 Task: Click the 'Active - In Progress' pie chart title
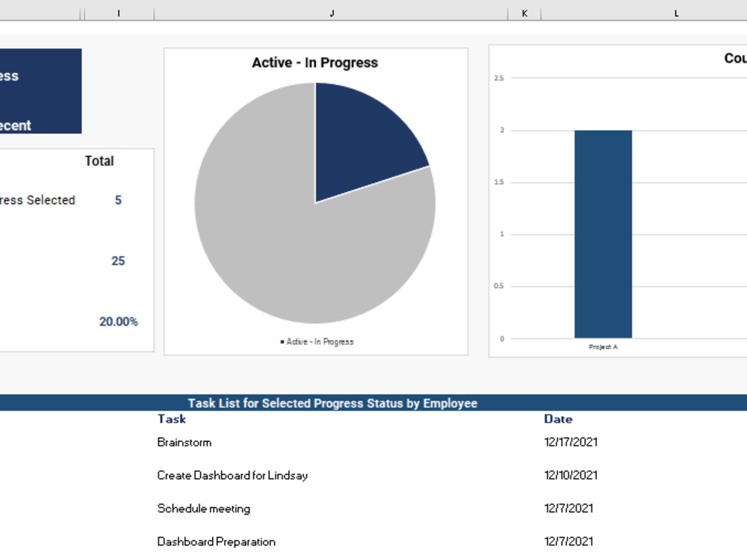315,63
